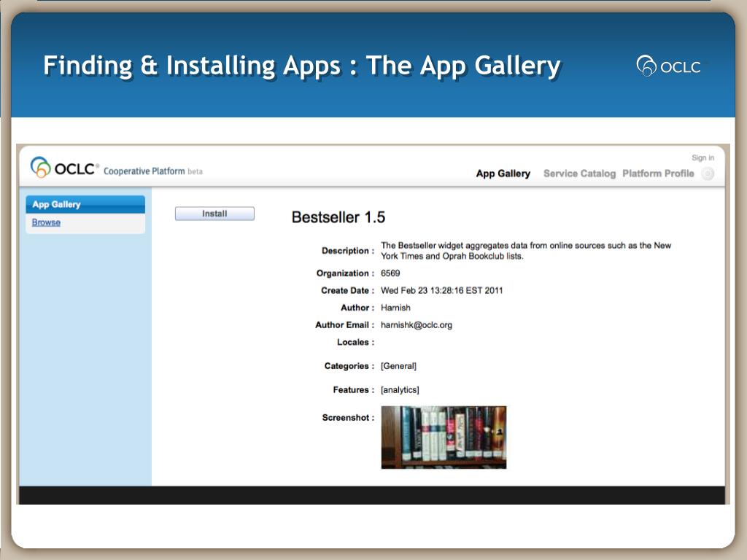
Task: Open the bookshelf screenshot thumbnail
Action: 444,437
